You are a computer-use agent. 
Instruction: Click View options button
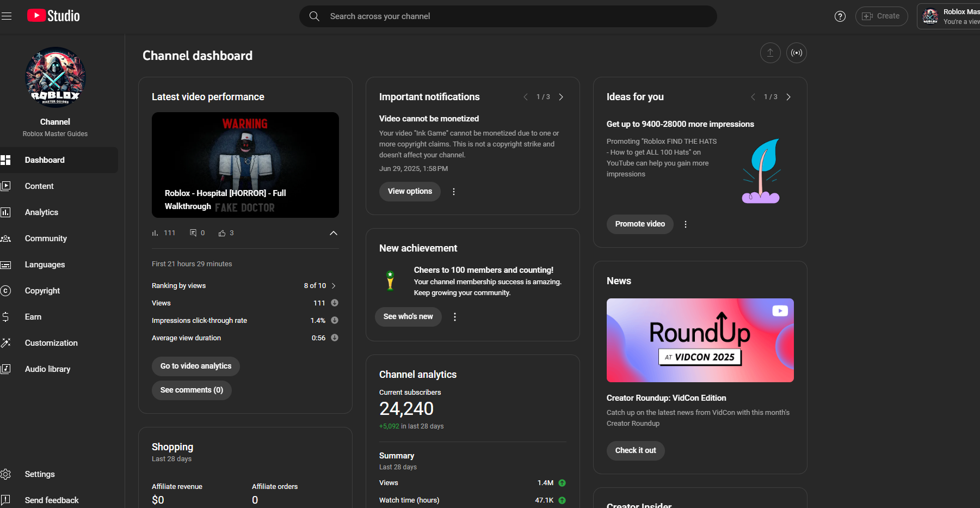410,192
